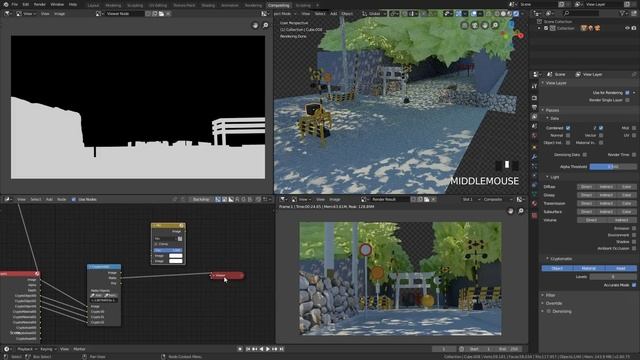The image size is (640, 360).
Task: Switch to the Rendering workspace tab
Action: [x=253, y=6]
